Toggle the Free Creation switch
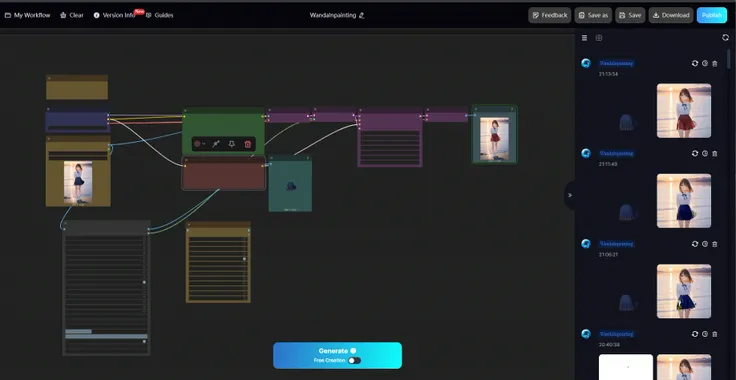Viewport: 736px width, 380px height. tap(354, 360)
